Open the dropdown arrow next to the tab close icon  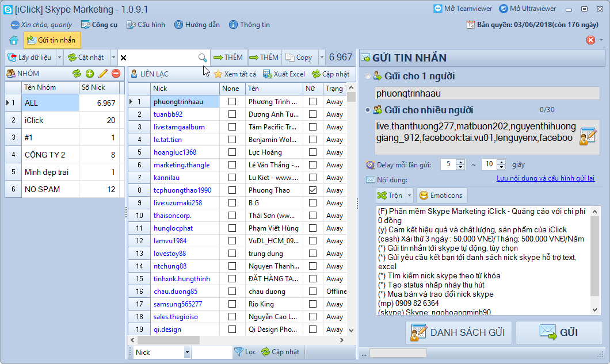tap(601, 40)
